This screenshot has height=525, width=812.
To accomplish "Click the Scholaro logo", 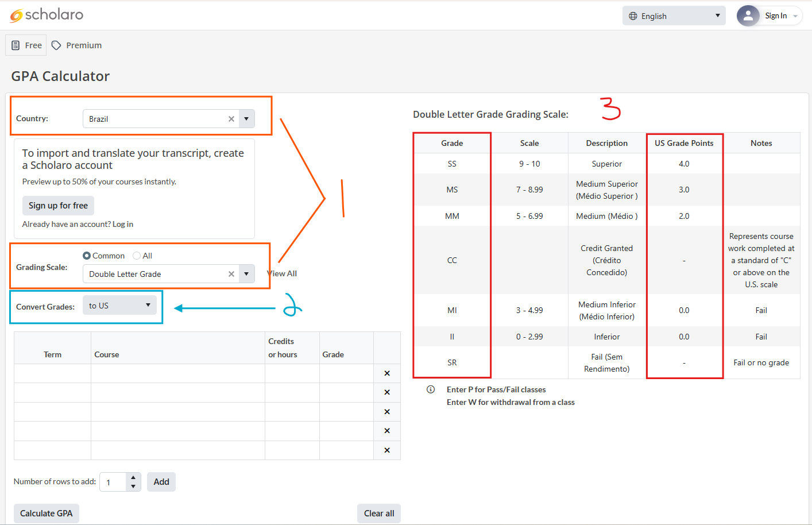I will tap(47, 15).
